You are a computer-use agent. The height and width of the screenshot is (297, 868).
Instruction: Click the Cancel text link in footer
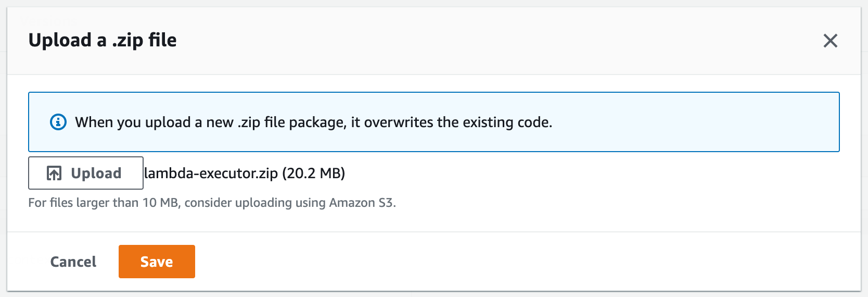(x=73, y=262)
